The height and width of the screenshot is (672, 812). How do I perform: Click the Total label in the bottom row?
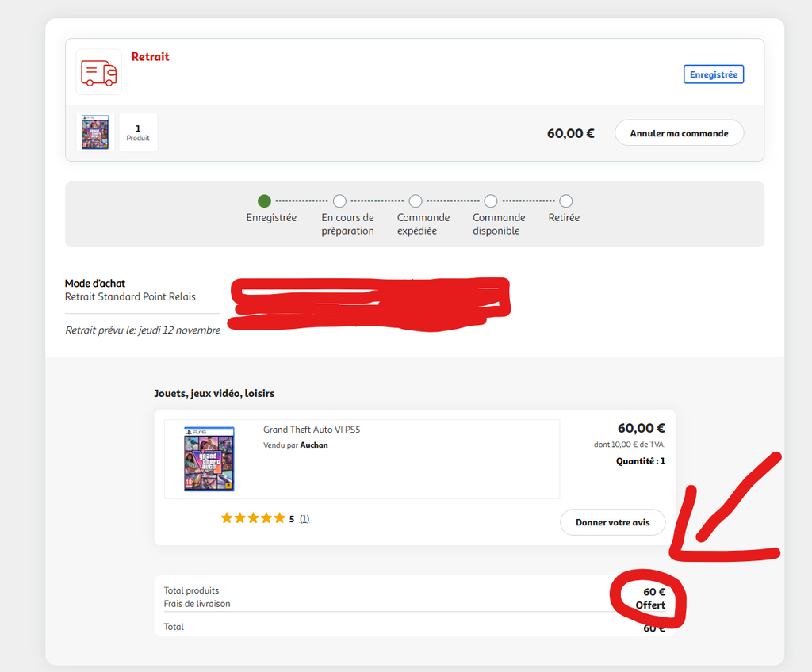(x=174, y=627)
